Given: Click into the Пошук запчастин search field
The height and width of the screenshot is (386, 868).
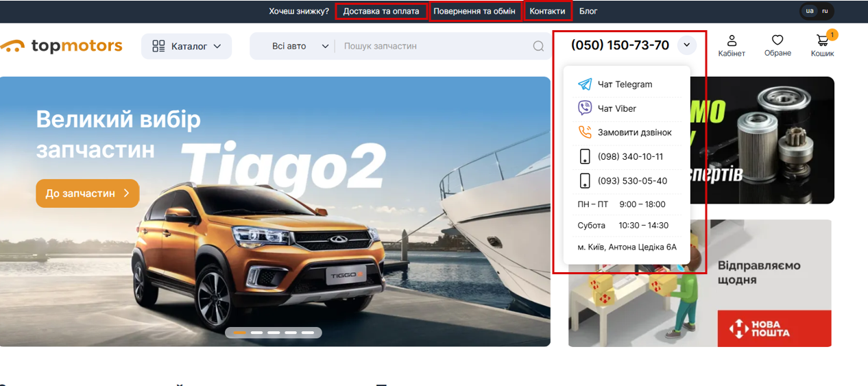Looking at the screenshot, I should [435, 46].
